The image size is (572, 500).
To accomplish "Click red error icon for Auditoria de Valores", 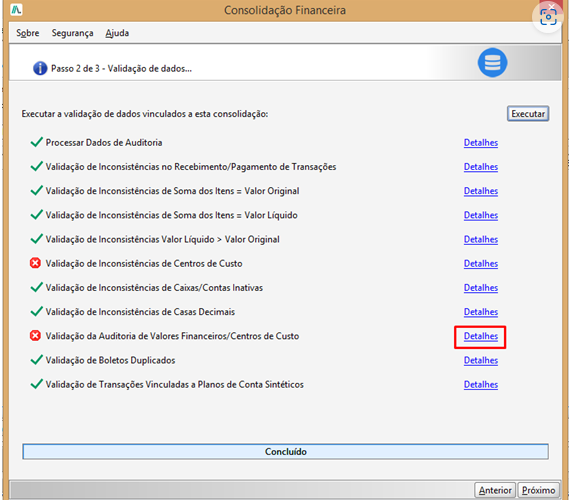I will pyautogui.click(x=35, y=336).
